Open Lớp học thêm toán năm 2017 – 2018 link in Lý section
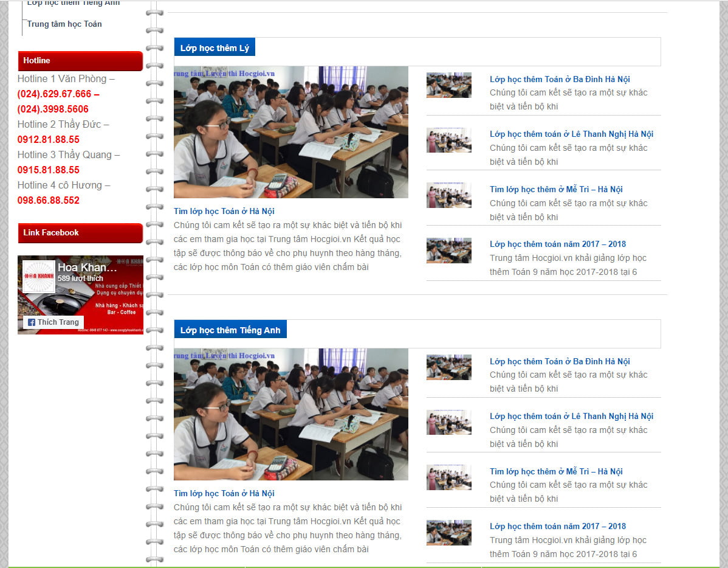The height and width of the screenshot is (568, 728). pos(558,244)
